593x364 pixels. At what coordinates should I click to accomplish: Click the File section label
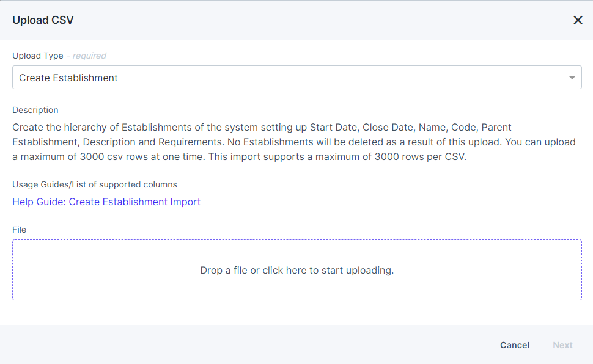coord(19,230)
